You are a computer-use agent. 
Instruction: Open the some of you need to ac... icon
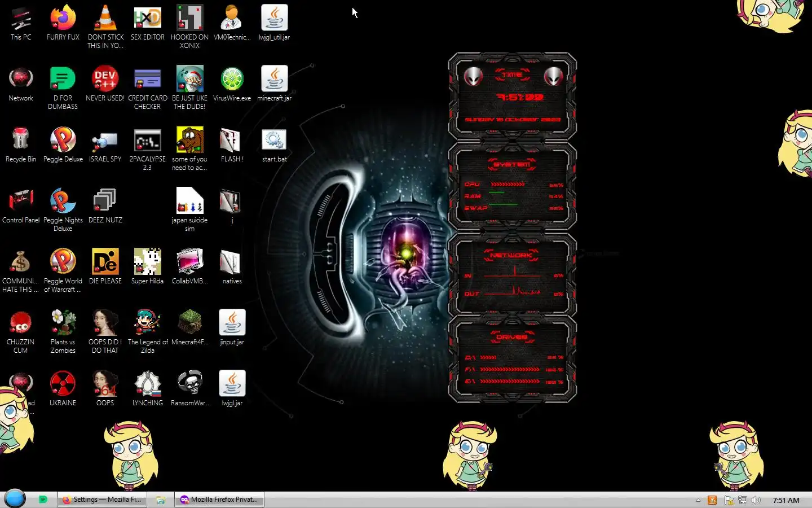coord(189,148)
